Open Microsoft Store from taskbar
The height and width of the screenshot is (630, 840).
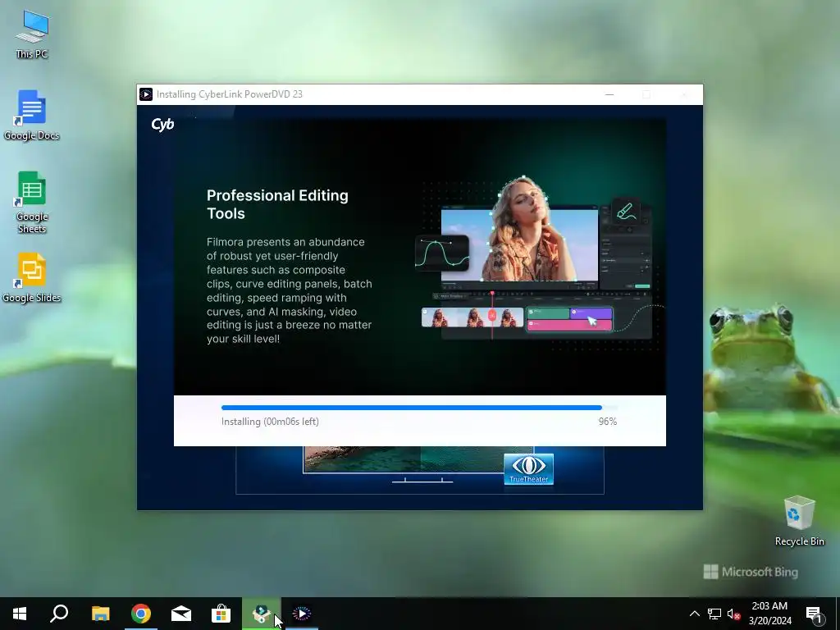pos(221,614)
